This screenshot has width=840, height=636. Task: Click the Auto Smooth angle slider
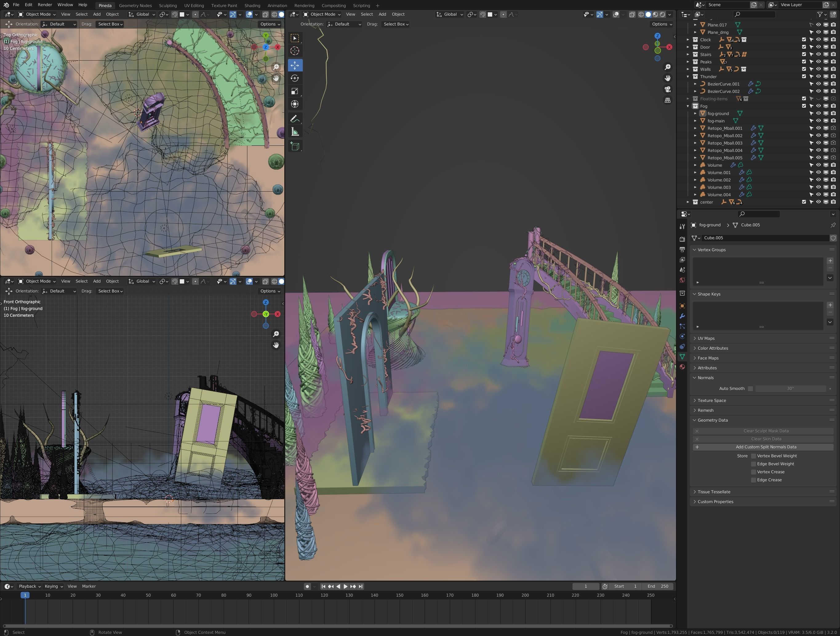pyautogui.click(x=790, y=389)
